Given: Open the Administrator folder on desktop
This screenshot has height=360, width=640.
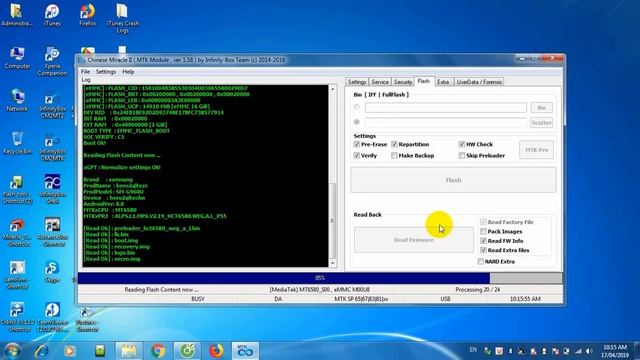Looking at the screenshot, I should click(x=17, y=15).
